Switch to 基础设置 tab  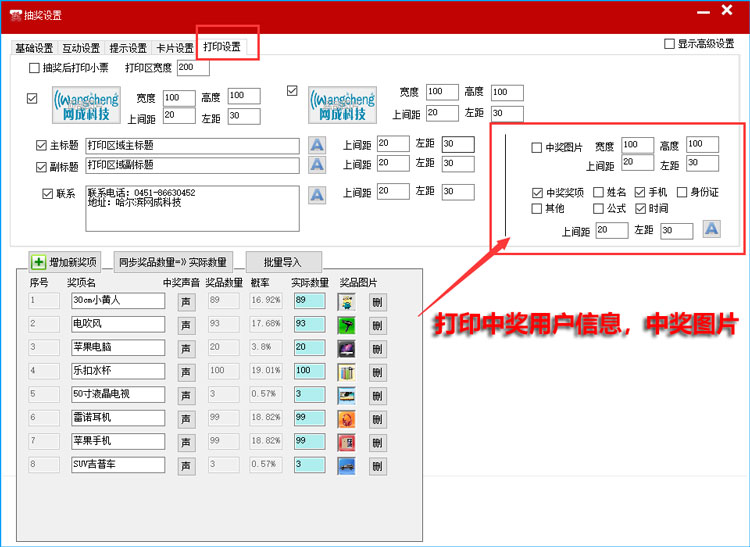tap(33, 48)
